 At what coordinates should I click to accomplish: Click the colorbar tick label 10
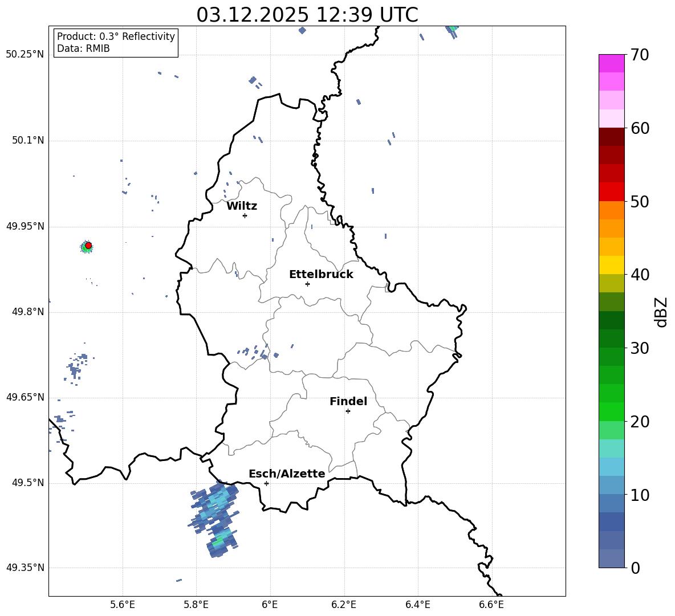640,495
